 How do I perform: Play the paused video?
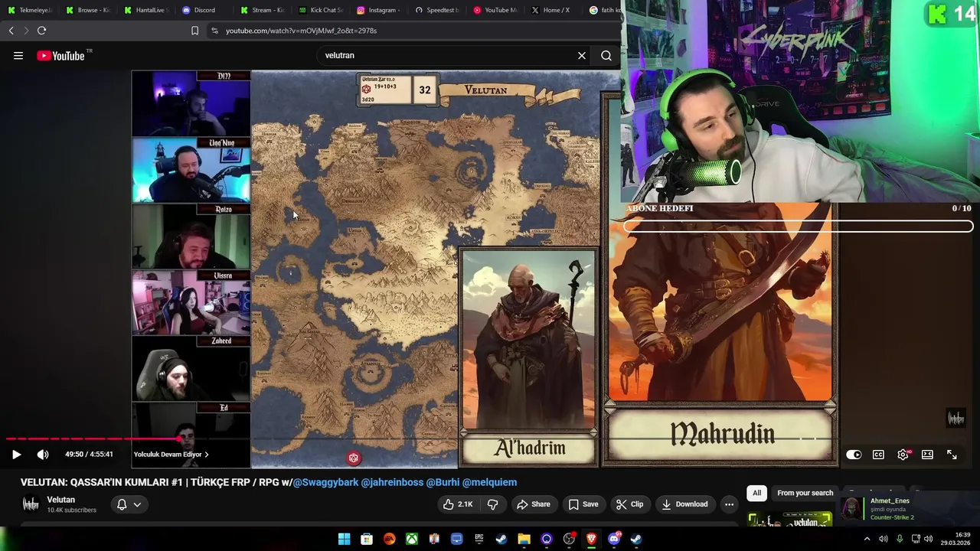tap(16, 455)
